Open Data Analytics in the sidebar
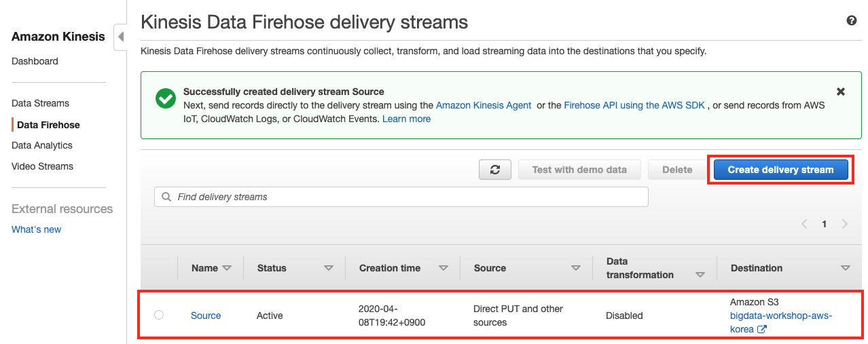This screenshot has width=868, height=344. (42, 145)
